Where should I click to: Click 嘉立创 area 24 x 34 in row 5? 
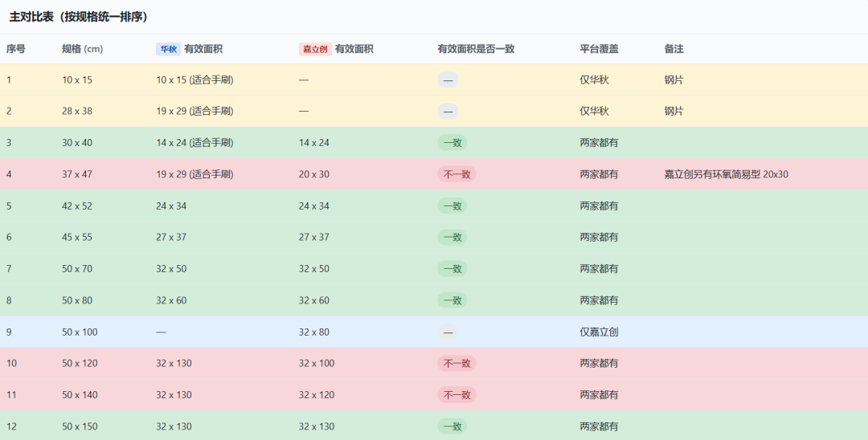(314, 206)
